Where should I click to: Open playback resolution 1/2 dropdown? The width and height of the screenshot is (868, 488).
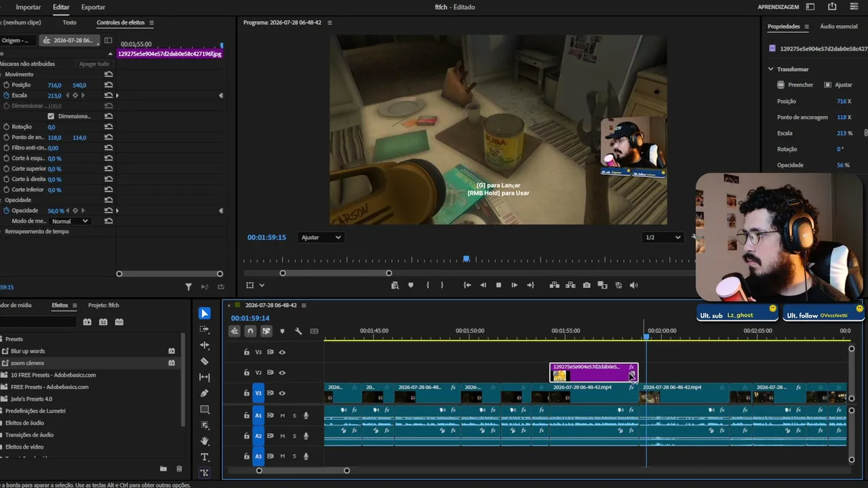[663, 237]
